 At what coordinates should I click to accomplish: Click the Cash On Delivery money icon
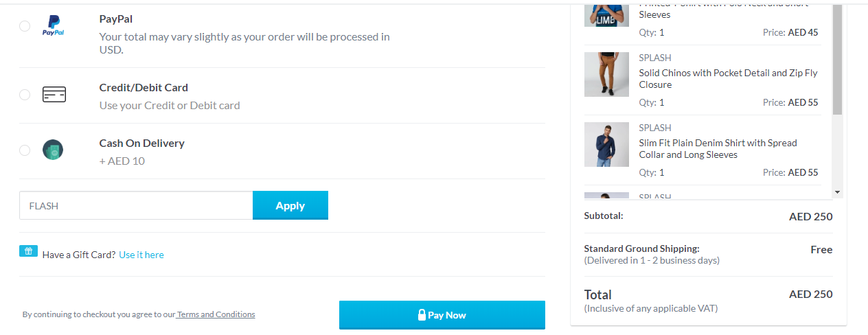pos(53,150)
